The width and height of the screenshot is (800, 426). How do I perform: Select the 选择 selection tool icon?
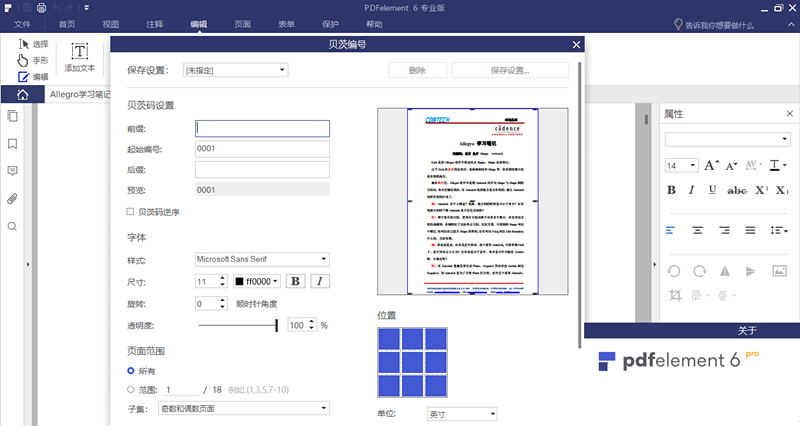[23, 44]
